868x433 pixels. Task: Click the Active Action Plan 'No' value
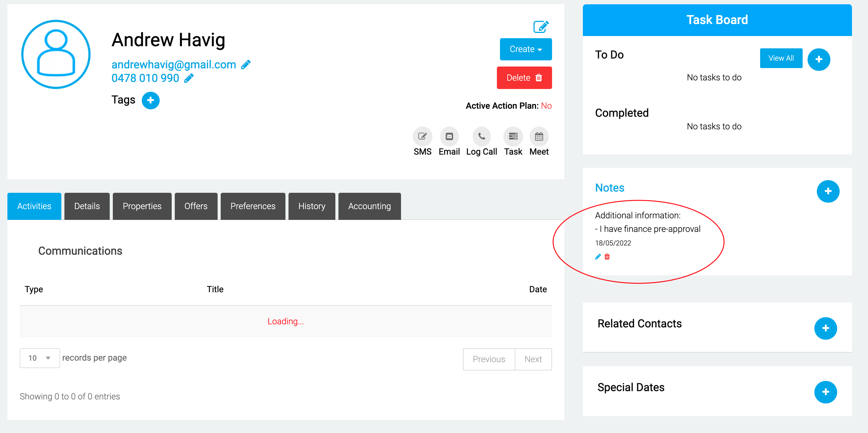pos(546,106)
